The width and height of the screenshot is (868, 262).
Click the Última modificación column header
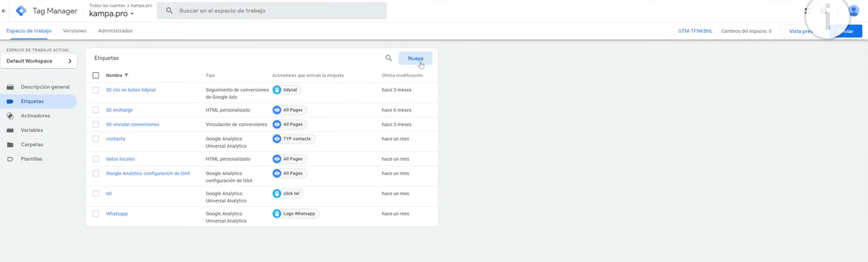click(402, 75)
